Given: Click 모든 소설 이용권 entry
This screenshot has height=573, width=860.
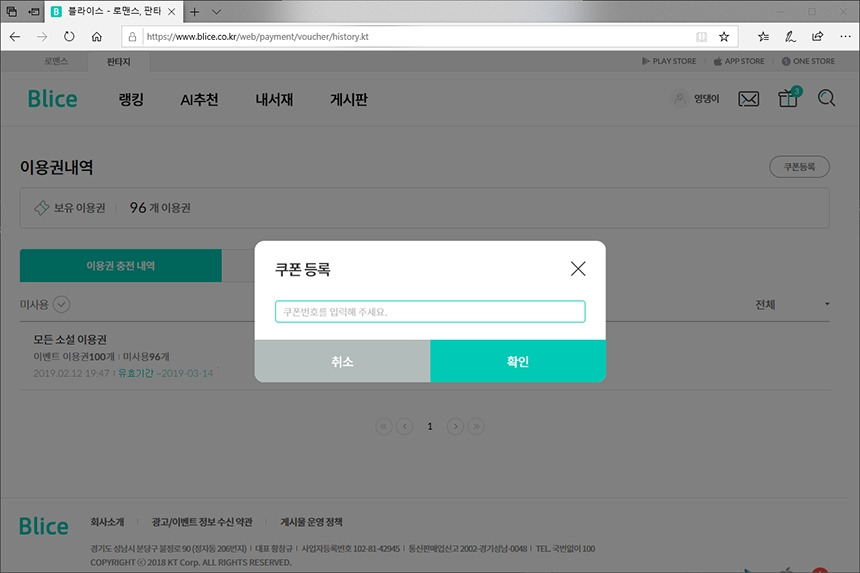Looking at the screenshot, I should click(x=70, y=339).
